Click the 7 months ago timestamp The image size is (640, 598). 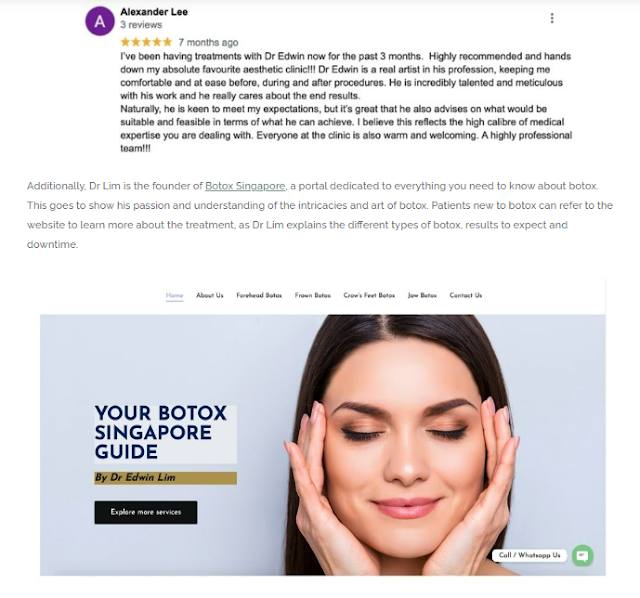208,42
